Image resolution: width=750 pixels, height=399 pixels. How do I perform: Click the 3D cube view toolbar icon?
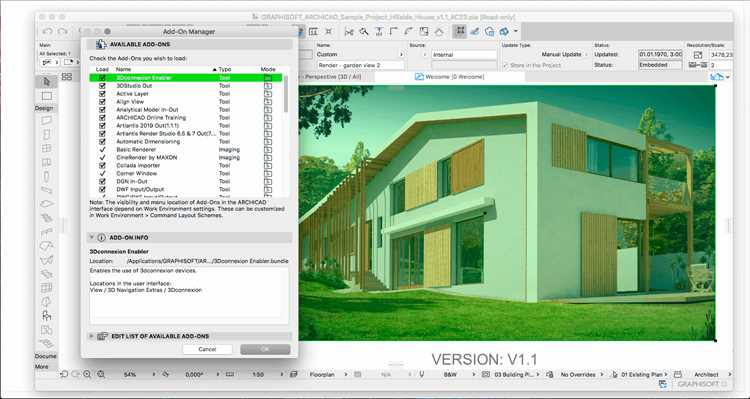(x=504, y=32)
